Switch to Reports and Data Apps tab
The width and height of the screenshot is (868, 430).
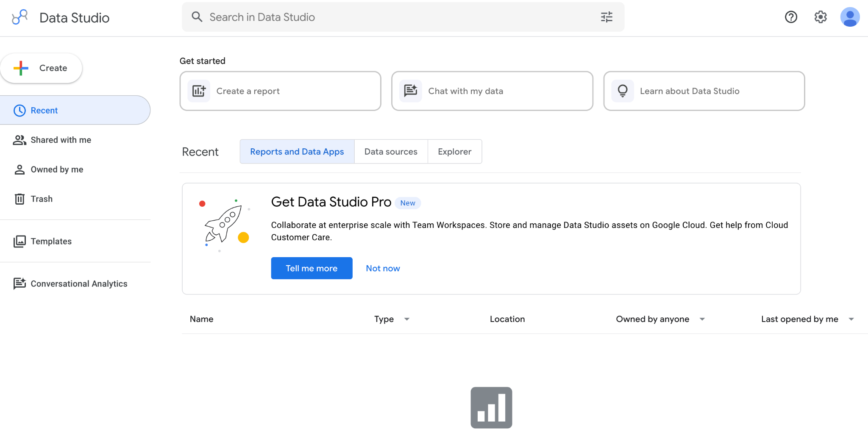tap(297, 152)
